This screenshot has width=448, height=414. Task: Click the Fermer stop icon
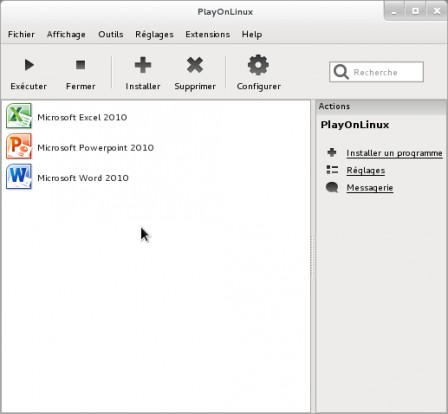point(80,65)
